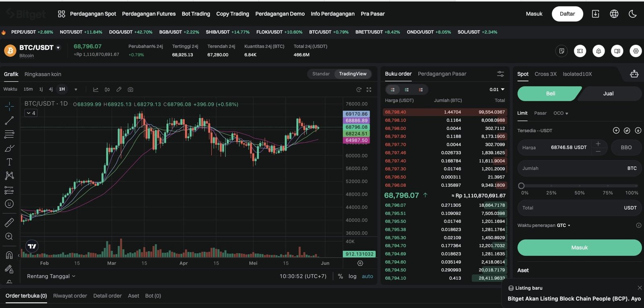Screen dimensions: 644x308
Task: Click the pencil drawing toolbar icon
Action: point(119,89)
